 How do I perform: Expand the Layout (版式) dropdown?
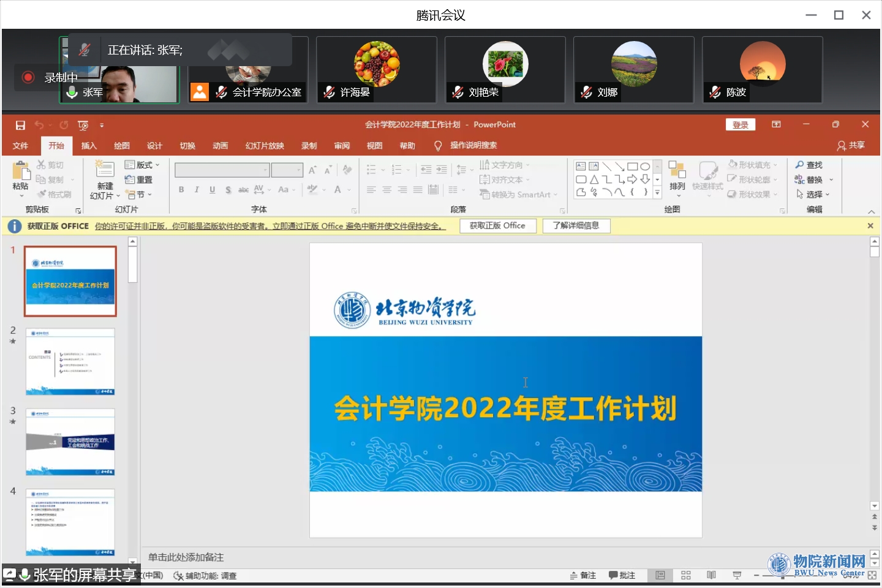(142, 165)
